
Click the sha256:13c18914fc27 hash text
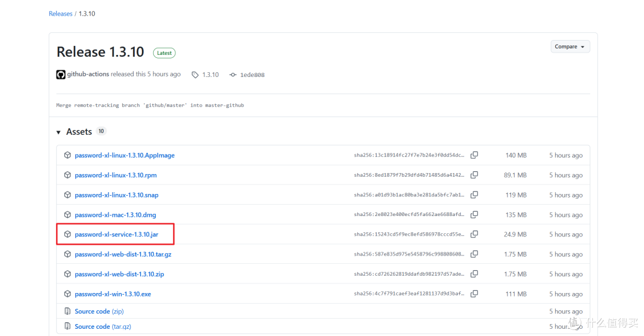[x=409, y=155]
